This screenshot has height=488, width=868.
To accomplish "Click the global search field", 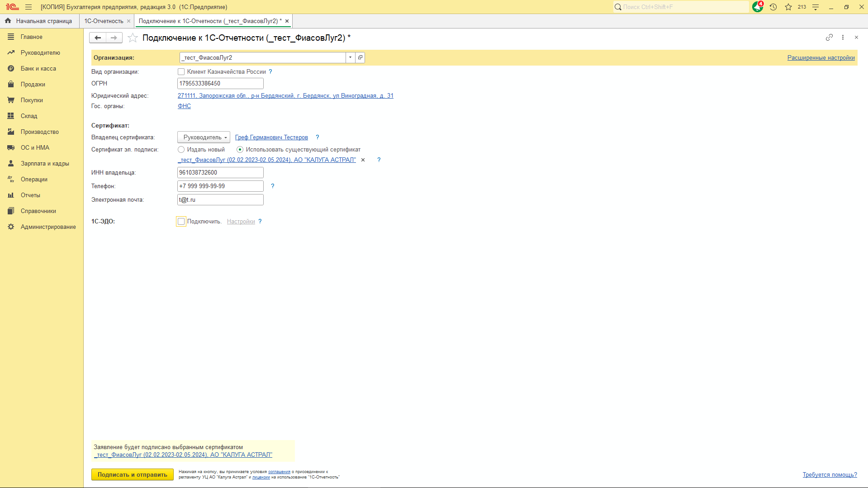I will (681, 7).
